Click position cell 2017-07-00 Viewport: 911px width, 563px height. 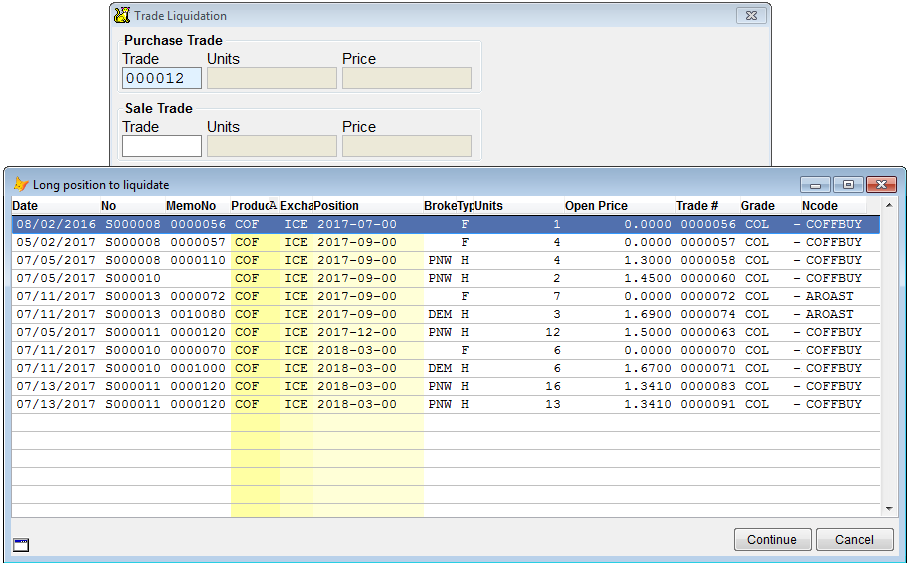pos(357,224)
